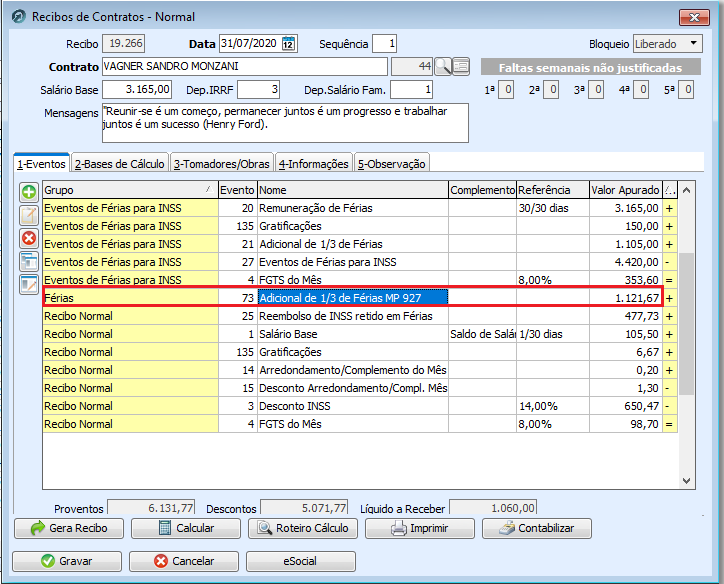
Task: Click the Proventos total field
Action: click(x=151, y=507)
